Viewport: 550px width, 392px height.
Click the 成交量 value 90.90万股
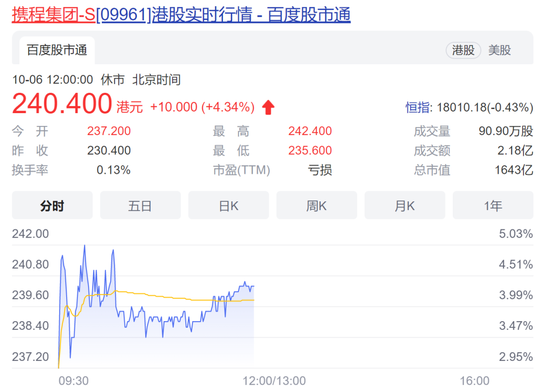tap(506, 131)
